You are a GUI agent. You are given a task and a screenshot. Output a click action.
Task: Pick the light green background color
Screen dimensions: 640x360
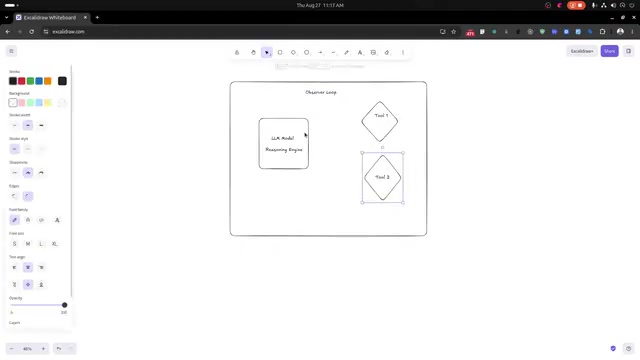coord(30,102)
